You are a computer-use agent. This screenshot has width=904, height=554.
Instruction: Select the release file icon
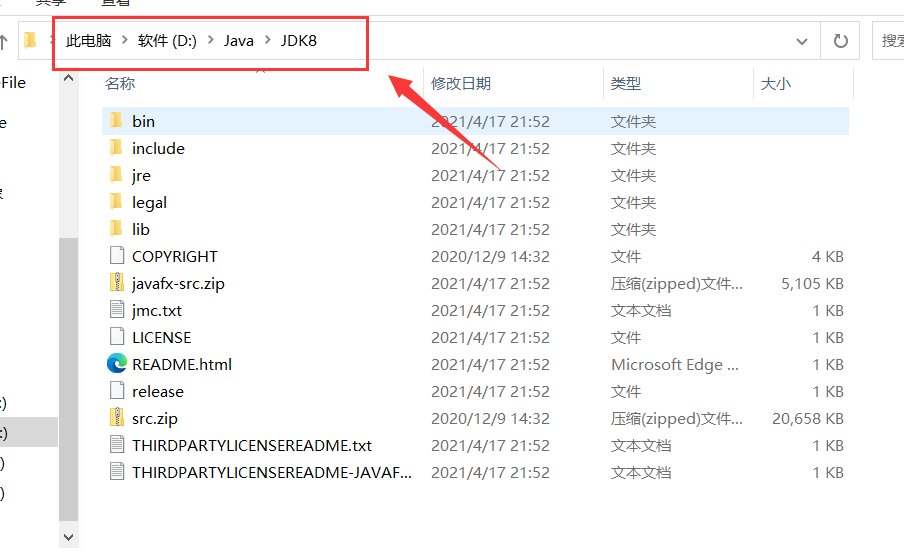coord(117,391)
